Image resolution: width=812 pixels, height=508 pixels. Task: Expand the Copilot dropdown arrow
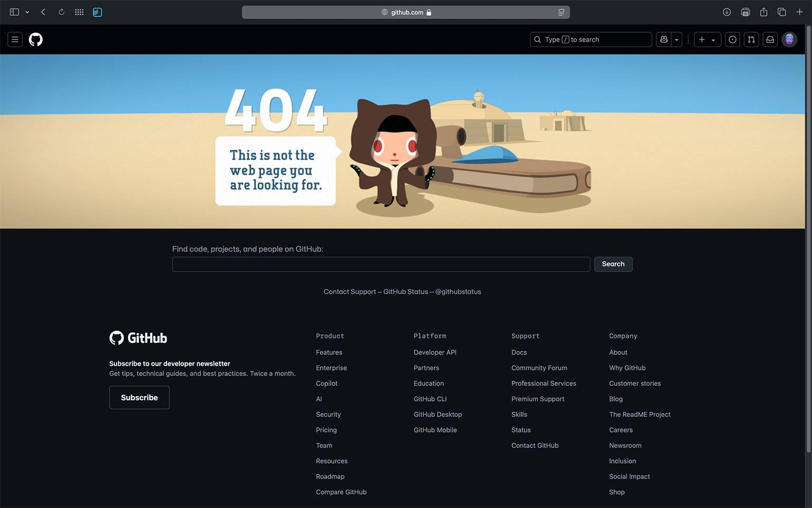point(676,40)
